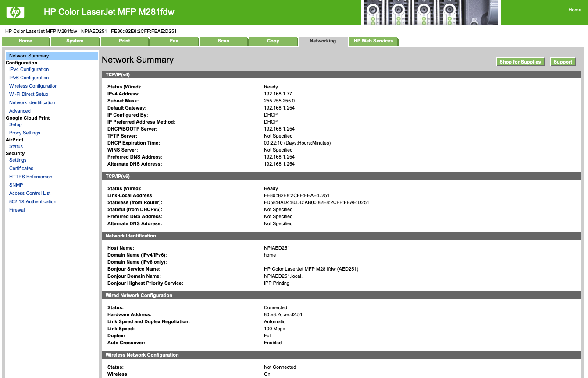
Task: Click the Link Speed value 100 Mbps
Action: 274,329
